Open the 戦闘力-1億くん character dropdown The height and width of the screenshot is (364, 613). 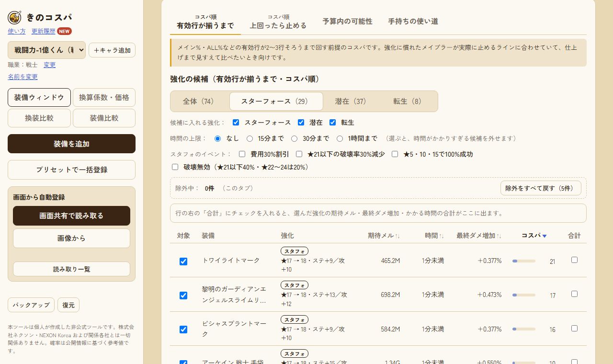tap(46, 50)
